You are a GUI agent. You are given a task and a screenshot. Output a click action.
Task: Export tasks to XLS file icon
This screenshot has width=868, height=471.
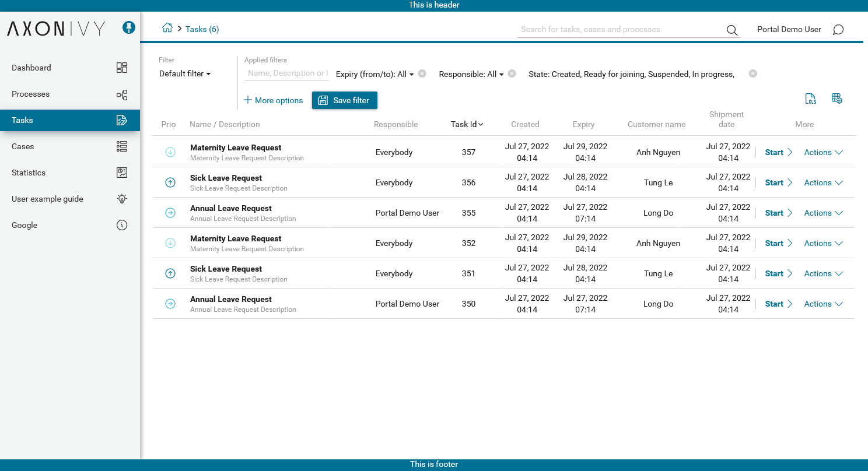811,99
